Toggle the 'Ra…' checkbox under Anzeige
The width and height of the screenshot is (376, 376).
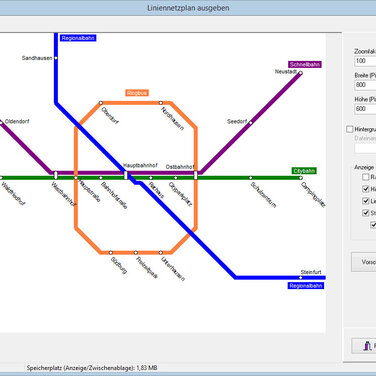point(366,177)
